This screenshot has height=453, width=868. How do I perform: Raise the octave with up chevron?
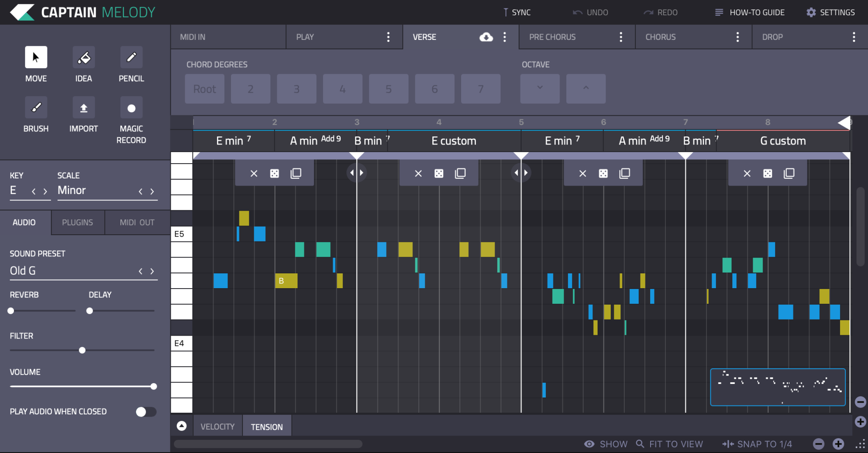pyautogui.click(x=586, y=89)
